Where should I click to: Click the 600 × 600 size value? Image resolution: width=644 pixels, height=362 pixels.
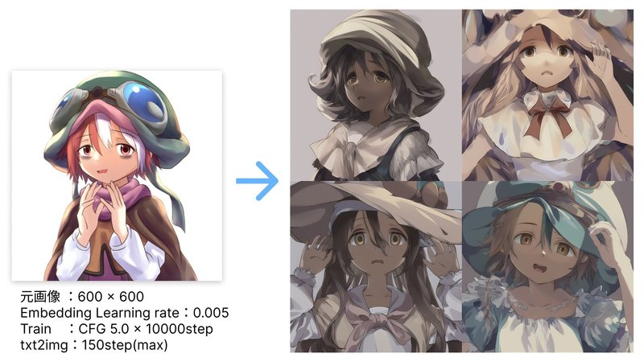[x=110, y=296]
